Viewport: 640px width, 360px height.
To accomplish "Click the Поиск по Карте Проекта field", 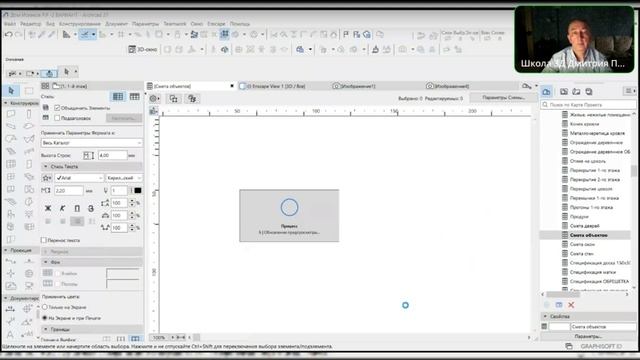I will pos(588,105).
